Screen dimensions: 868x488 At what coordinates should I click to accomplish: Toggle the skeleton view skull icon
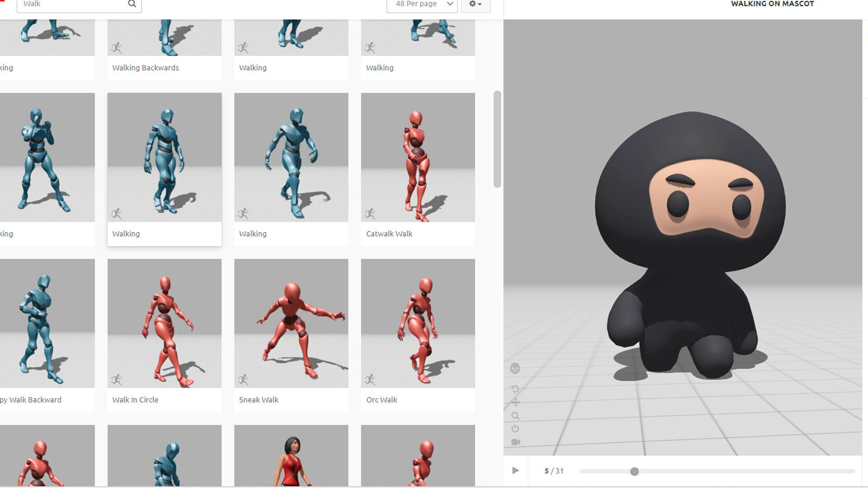515,368
